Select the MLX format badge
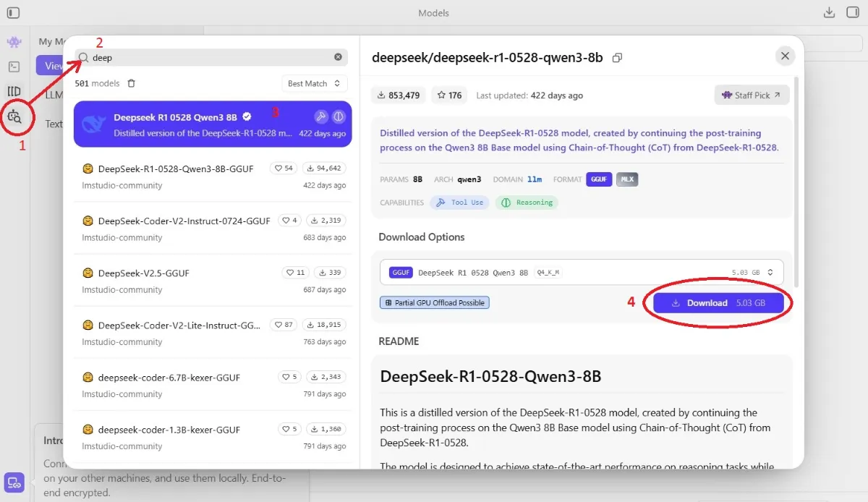The image size is (868, 502). (x=627, y=179)
